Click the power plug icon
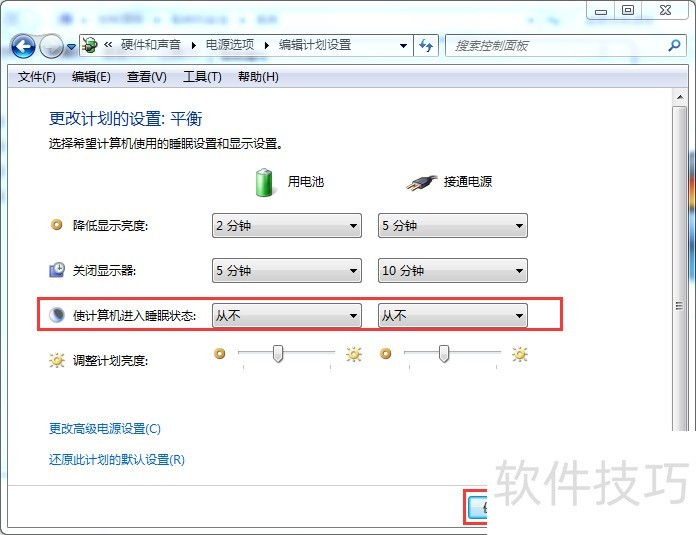 (x=421, y=182)
